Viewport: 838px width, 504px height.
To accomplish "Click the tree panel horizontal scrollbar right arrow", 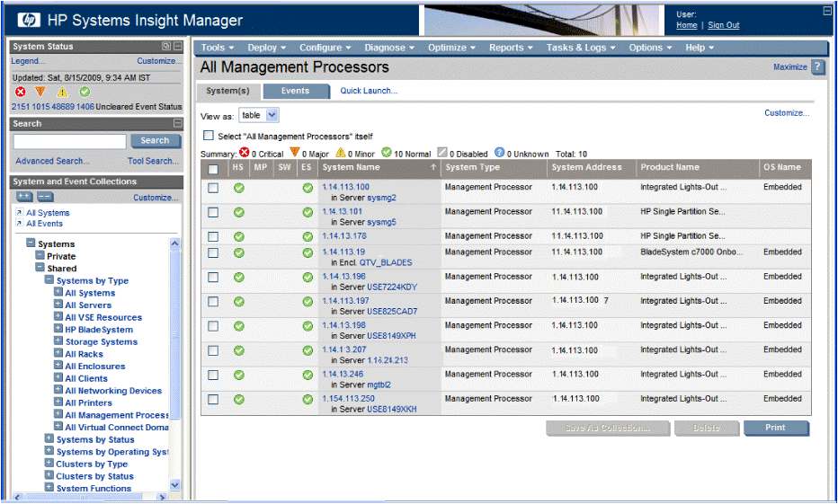I will coord(163,497).
